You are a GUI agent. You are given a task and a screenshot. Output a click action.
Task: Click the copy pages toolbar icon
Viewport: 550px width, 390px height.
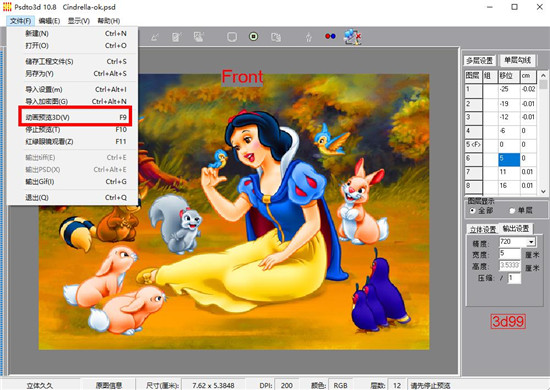[276, 37]
